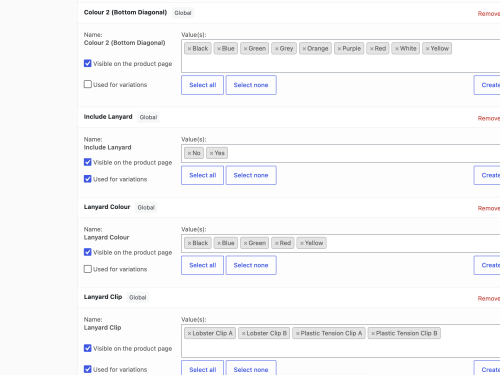Viewport: 500px width, 375px height.
Task: Uncheck Visible on product page for Include Lanyard
Action: (88, 162)
